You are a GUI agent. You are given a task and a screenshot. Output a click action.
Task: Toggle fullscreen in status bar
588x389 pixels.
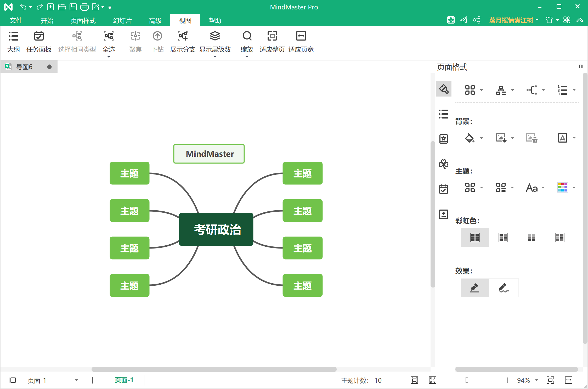[433, 380]
